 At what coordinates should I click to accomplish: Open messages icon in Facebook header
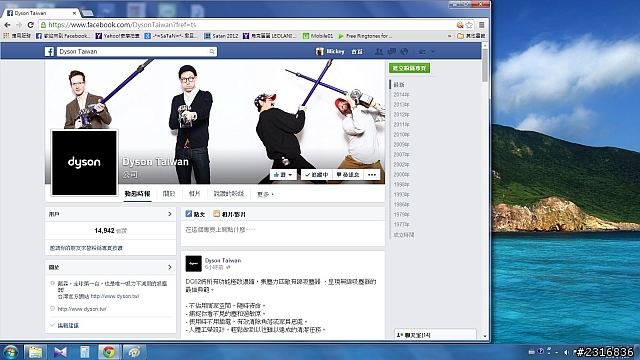coord(391,51)
